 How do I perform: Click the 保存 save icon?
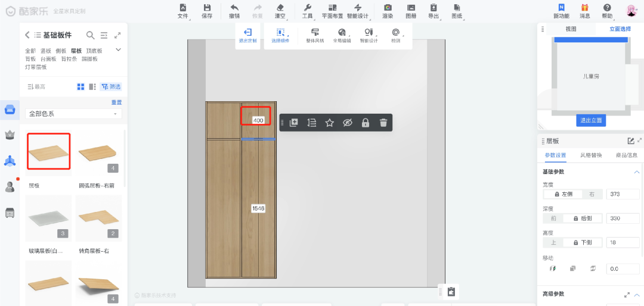click(207, 11)
